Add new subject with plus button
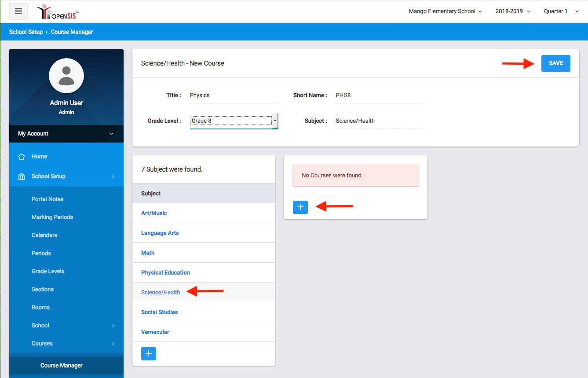The width and height of the screenshot is (588, 378). click(x=149, y=354)
